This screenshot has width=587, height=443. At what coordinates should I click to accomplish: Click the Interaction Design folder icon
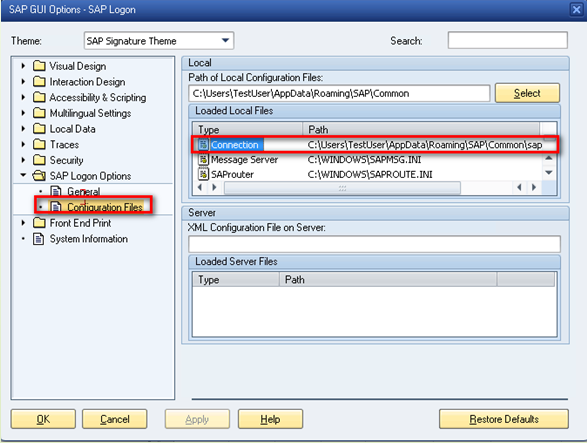click(39, 82)
